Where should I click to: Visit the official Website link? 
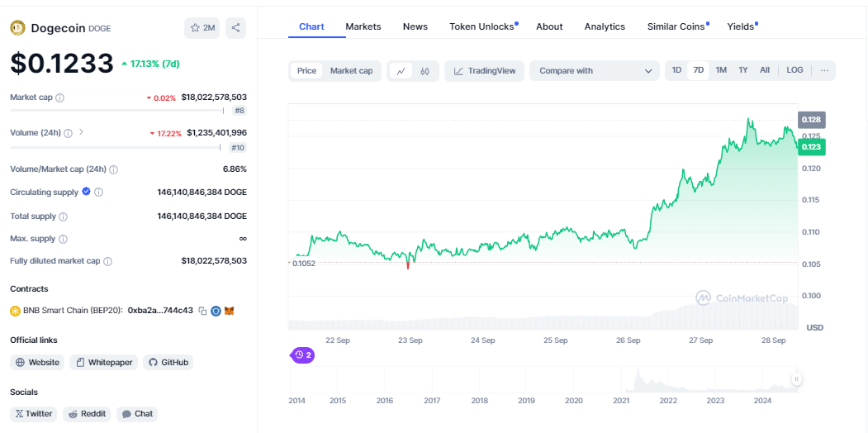coord(37,363)
